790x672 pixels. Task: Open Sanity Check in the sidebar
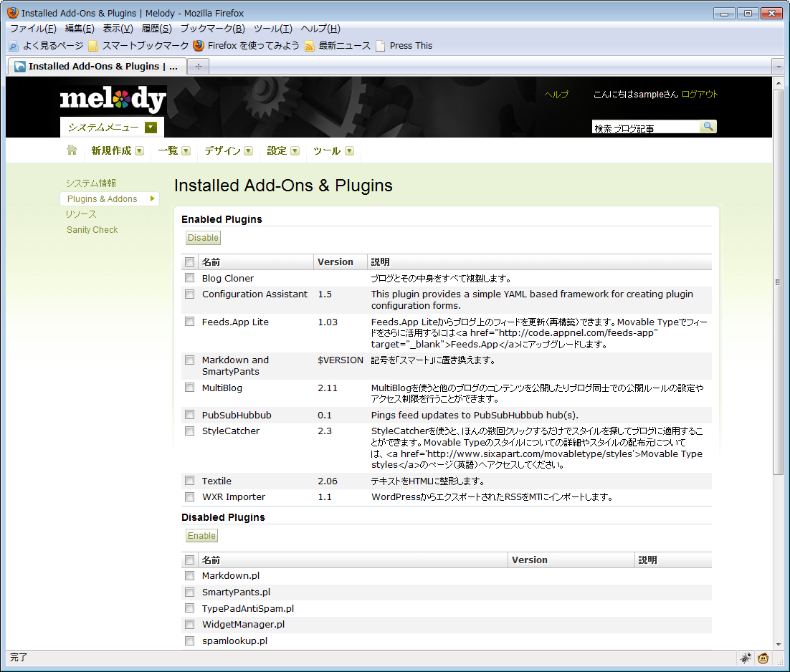[92, 229]
